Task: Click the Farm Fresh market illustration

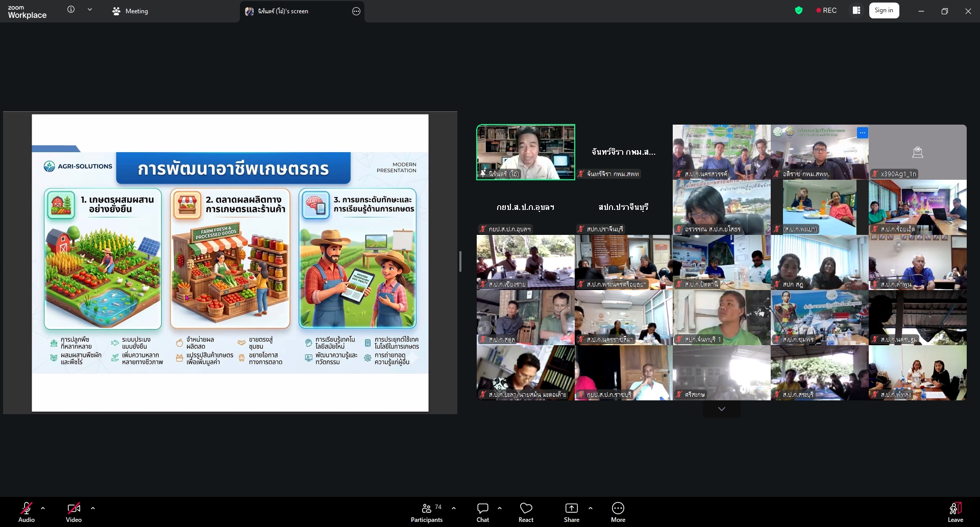Action: (x=230, y=275)
